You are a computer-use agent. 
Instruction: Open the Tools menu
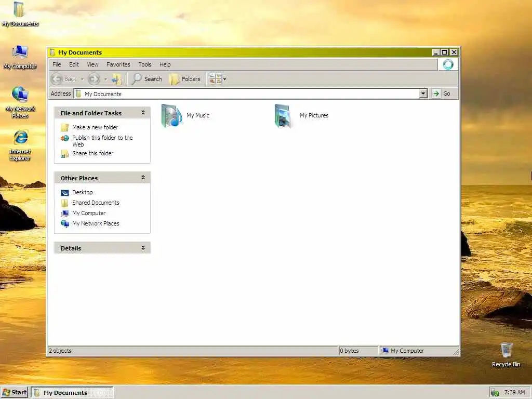click(145, 64)
